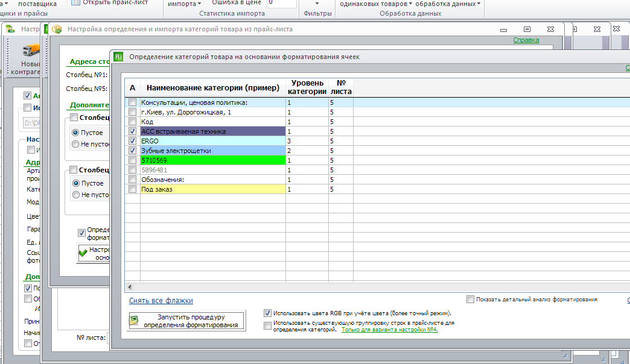Image resolution: width=630 pixels, height=364 pixels.
Task: Click Настройка основания button in settings window
Action: (93, 253)
